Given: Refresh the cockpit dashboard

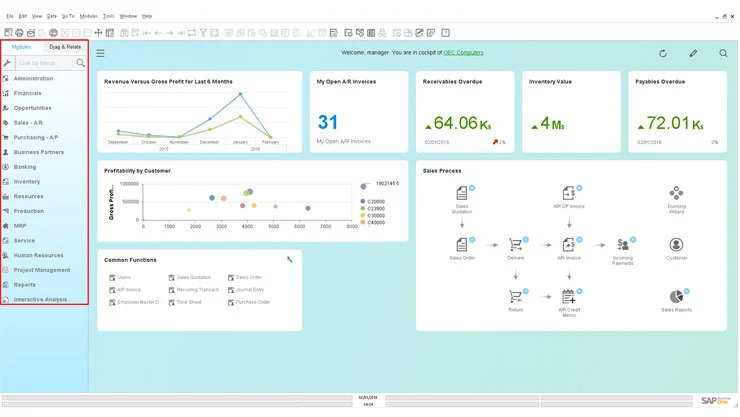Looking at the screenshot, I should coord(663,53).
